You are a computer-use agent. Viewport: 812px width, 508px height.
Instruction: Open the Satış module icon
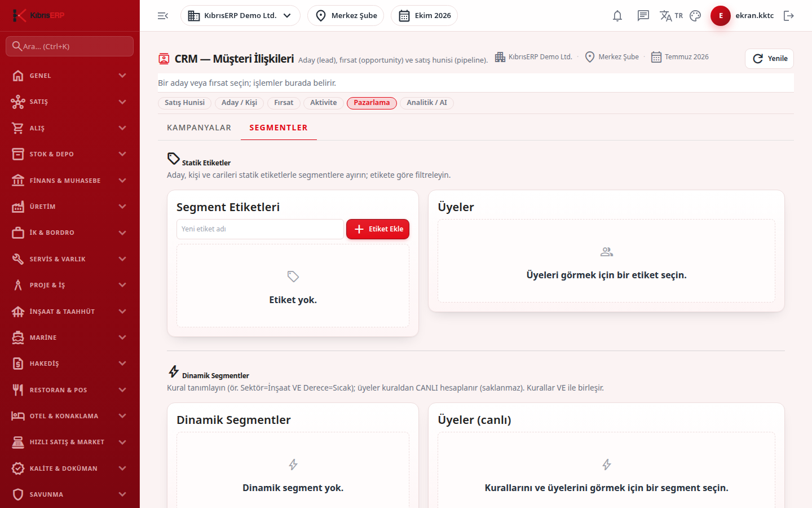(18, 102)
